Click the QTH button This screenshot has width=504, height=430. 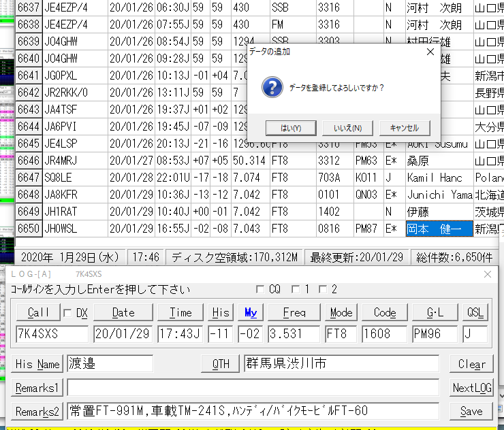221,364
